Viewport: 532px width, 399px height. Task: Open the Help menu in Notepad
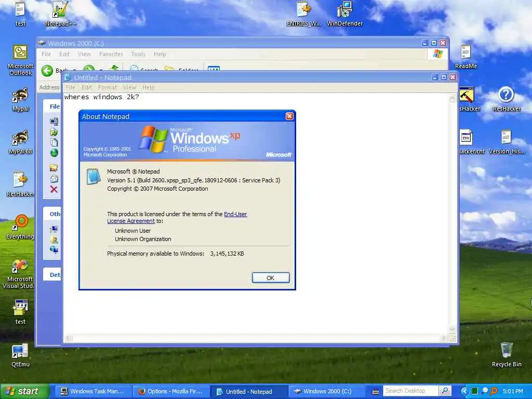point(148,87)
